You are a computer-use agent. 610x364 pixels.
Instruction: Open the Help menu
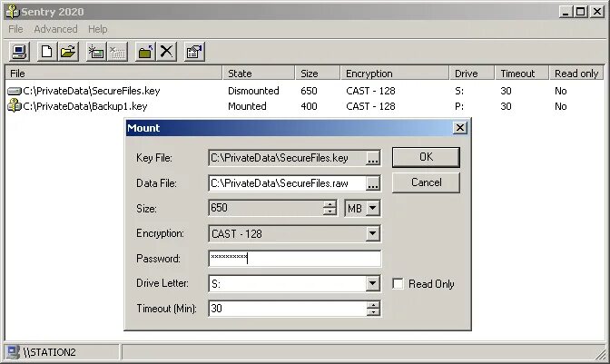point(98,29)
